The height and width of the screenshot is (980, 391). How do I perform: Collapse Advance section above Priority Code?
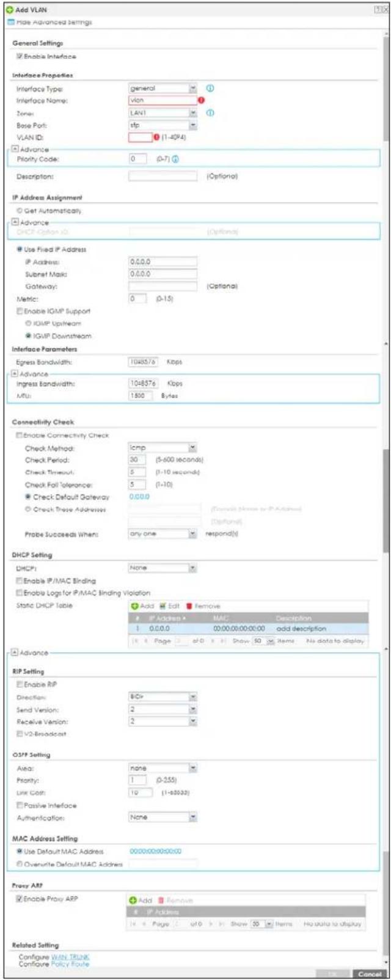tap(15, 149)
